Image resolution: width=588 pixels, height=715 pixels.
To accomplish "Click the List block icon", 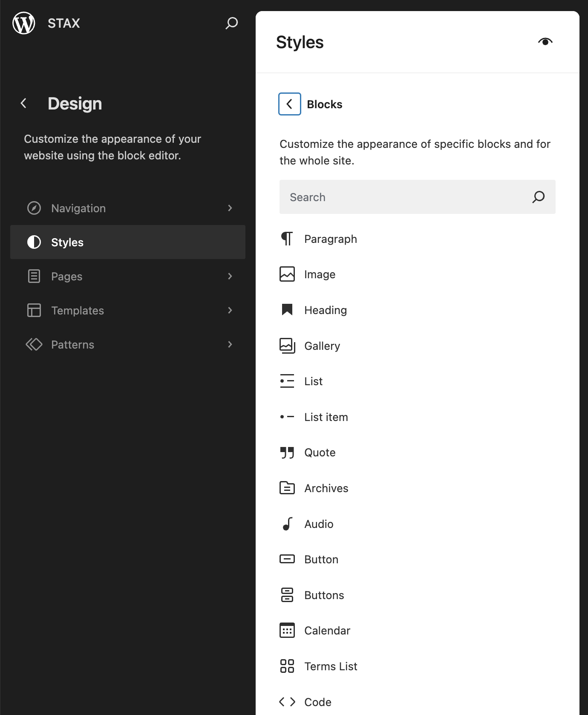I will click(287, 381).
